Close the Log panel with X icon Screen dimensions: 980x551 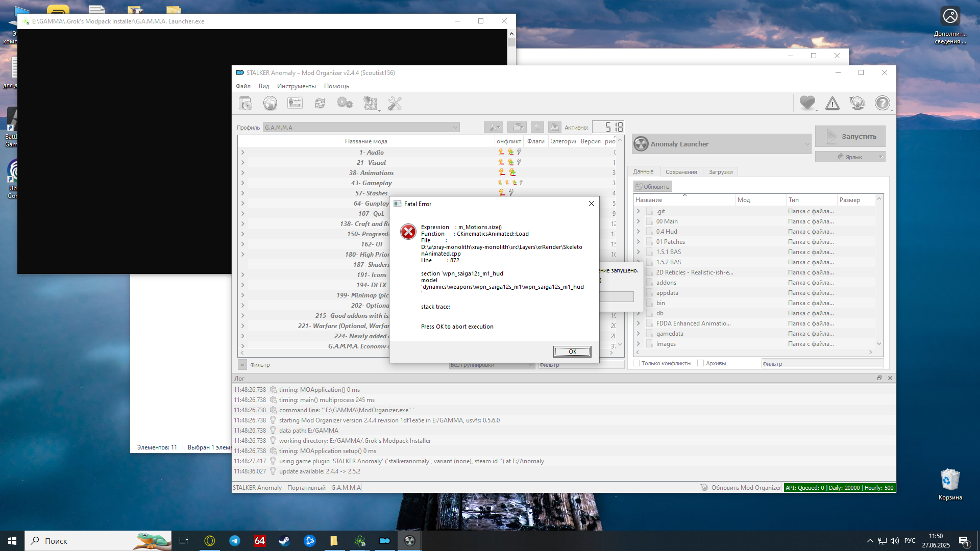(x=890, y=378)
